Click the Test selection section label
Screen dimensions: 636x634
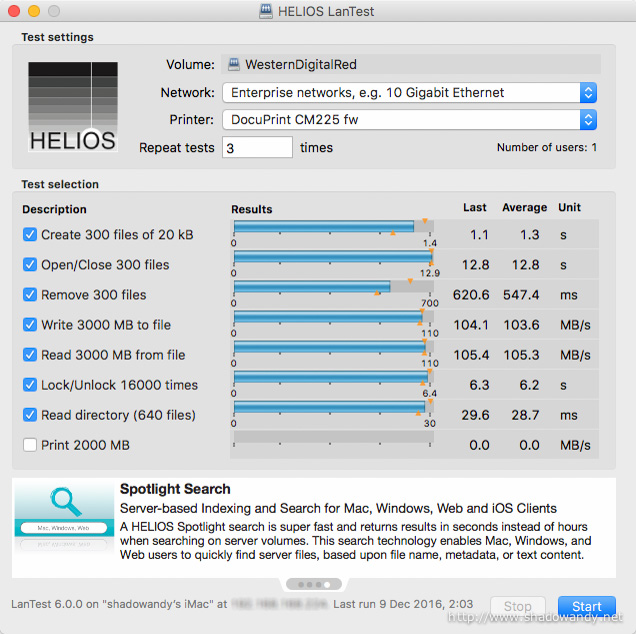point(60,184)
